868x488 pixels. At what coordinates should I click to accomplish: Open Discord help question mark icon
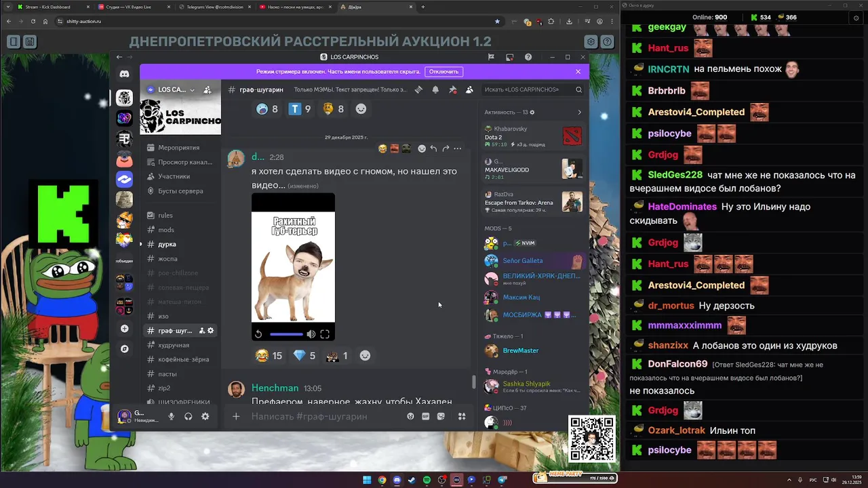coord(528,57)
